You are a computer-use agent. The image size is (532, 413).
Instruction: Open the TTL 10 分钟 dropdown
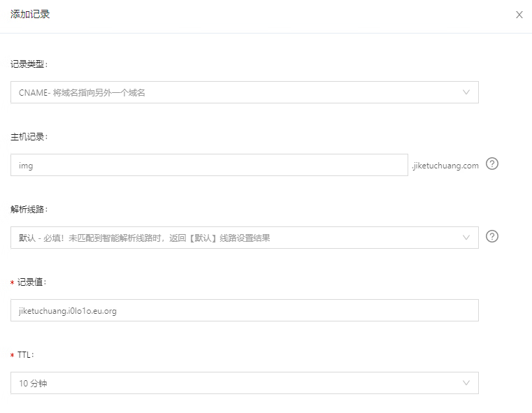point(244,383)
